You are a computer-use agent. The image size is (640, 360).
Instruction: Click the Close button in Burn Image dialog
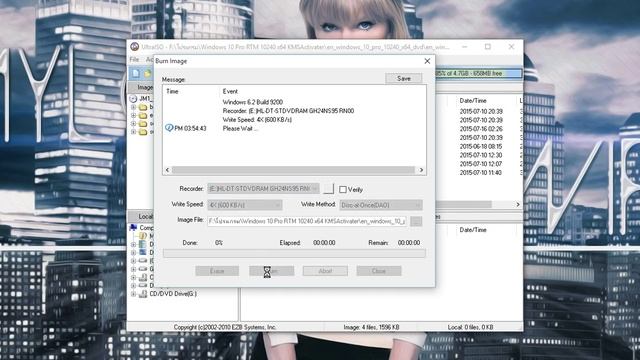(x=379, y=271)
